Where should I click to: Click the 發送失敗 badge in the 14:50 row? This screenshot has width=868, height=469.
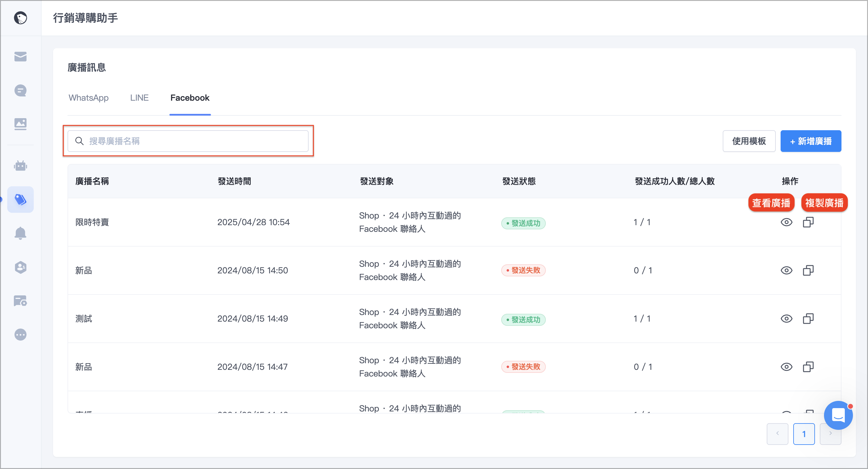tap(523, 270)
